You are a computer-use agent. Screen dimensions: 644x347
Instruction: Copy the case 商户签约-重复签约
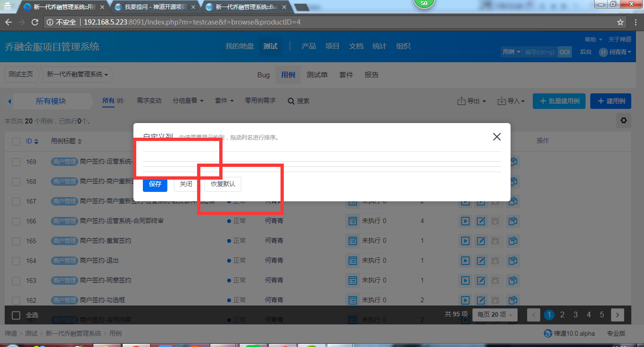(x=512, y=241)
